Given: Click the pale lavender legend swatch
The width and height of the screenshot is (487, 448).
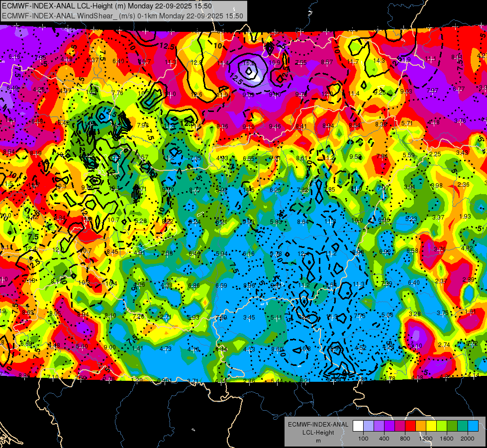Looking at the screenshot, I should (x=369, y=426).
